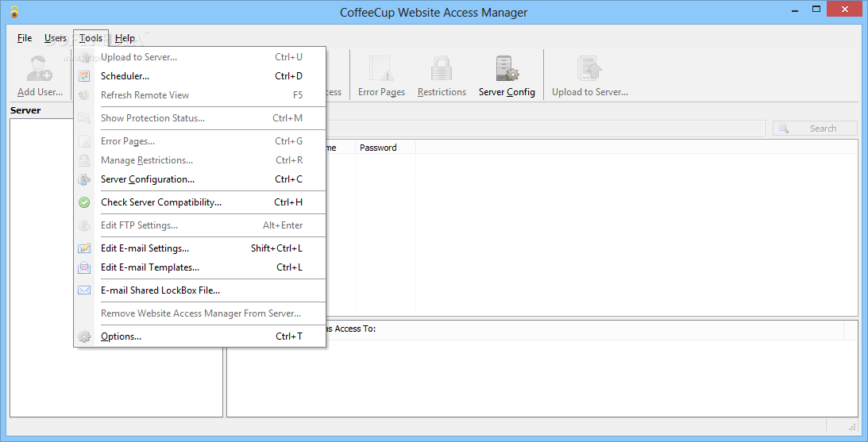Open the Help menu
The width and height of the screenshot is (868, 442).
(125, 38)
